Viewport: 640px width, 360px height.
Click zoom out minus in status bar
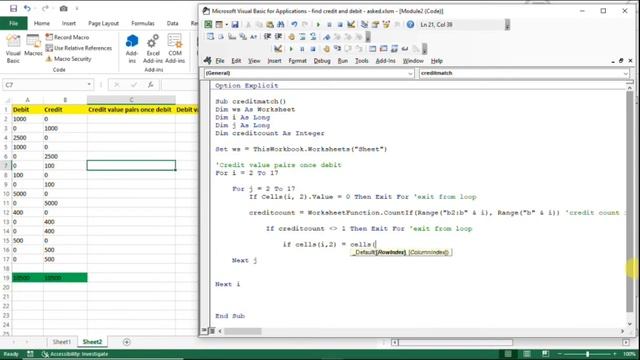click(560, 353)
